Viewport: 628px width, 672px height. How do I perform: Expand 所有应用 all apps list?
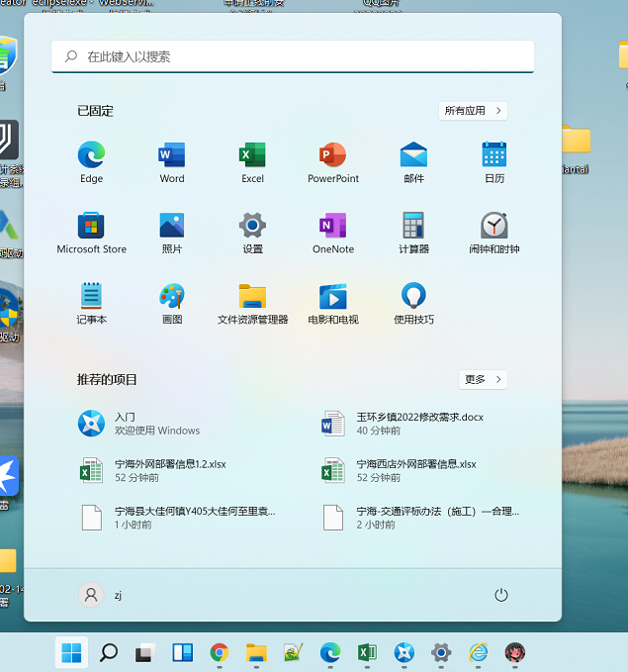[473, 111]
